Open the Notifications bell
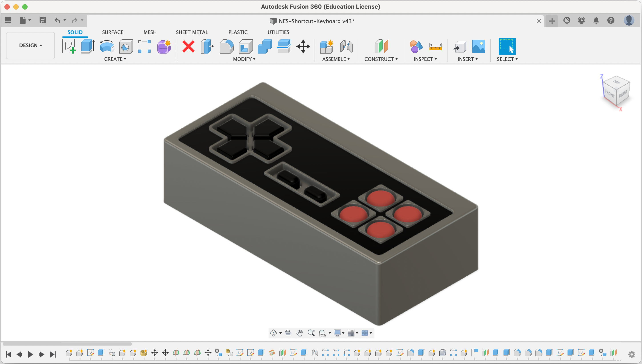This screenshot has width=642, height=364. [x=596, y=20]
